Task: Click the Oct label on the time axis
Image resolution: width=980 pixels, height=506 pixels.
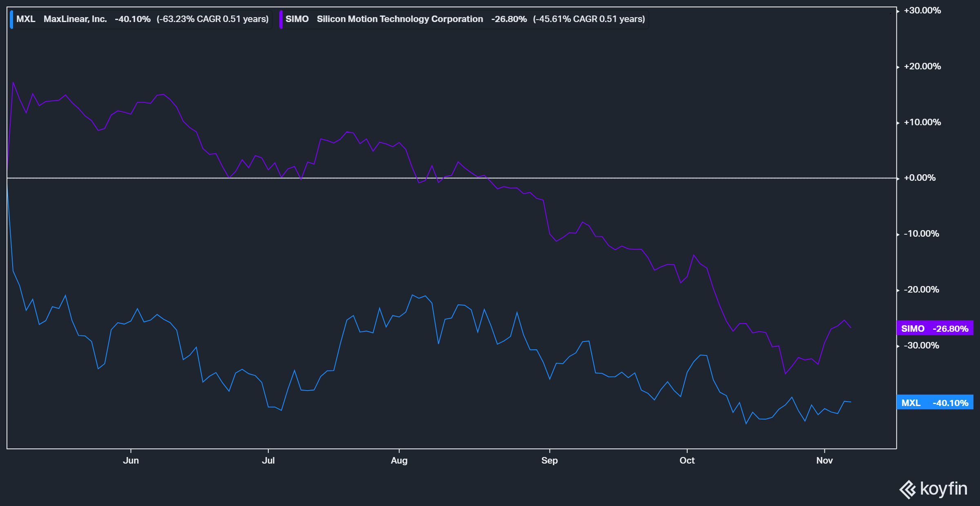Action: click(687, 461)
